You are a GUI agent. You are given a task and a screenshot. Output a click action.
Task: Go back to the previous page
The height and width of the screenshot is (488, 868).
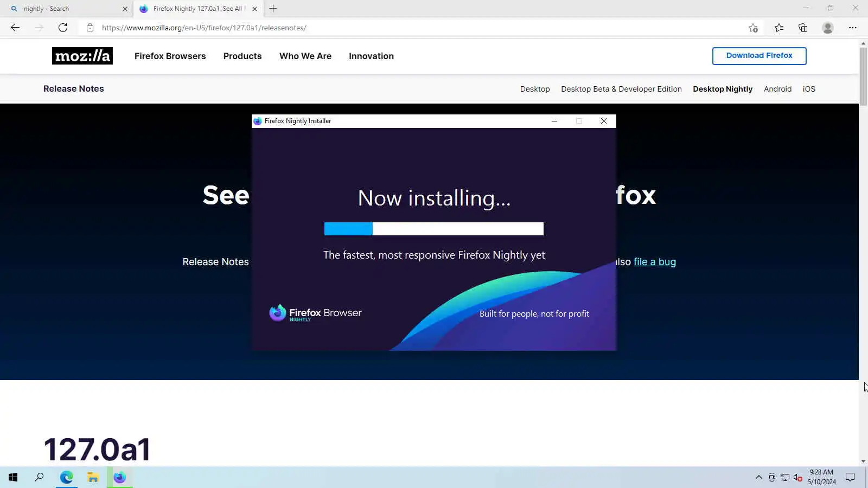click(x=15, y=28)
